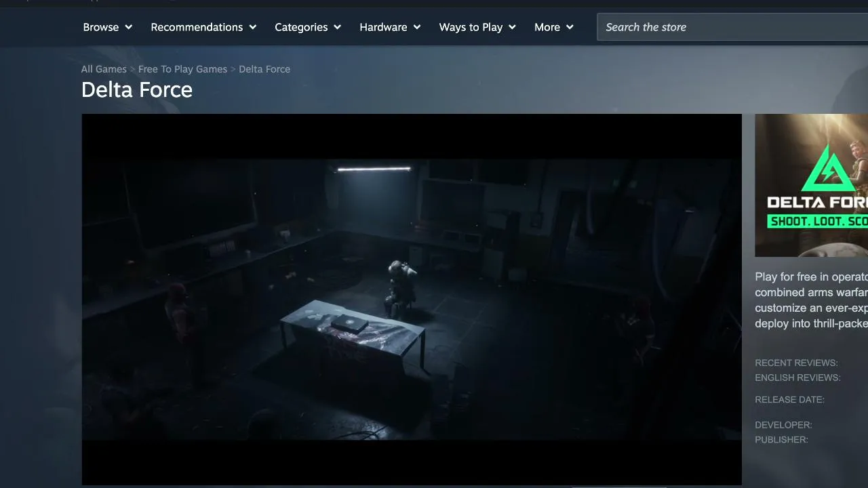This screenshot has height=488, width=868.
Task: Click the PUBLISHER label
Action: click(x=781, y=440)
